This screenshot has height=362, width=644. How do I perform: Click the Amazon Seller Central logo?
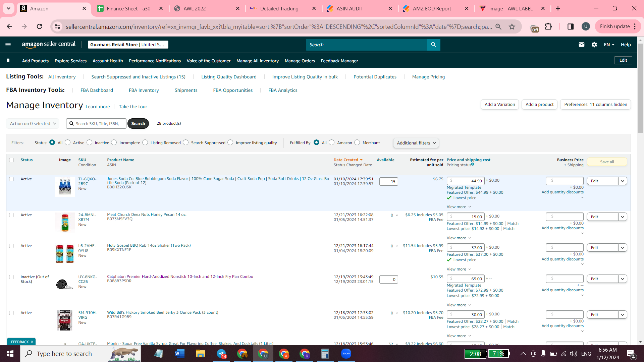tap(49, 45)
